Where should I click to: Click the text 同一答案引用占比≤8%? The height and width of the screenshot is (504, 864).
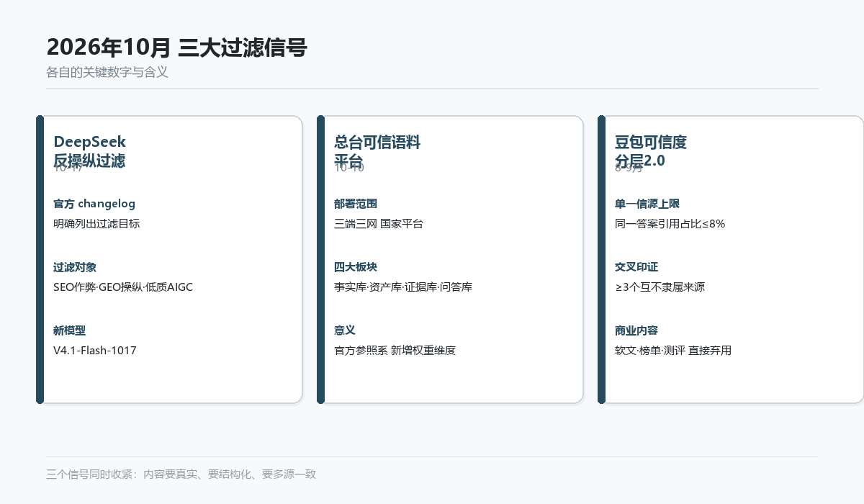(670, 224)
